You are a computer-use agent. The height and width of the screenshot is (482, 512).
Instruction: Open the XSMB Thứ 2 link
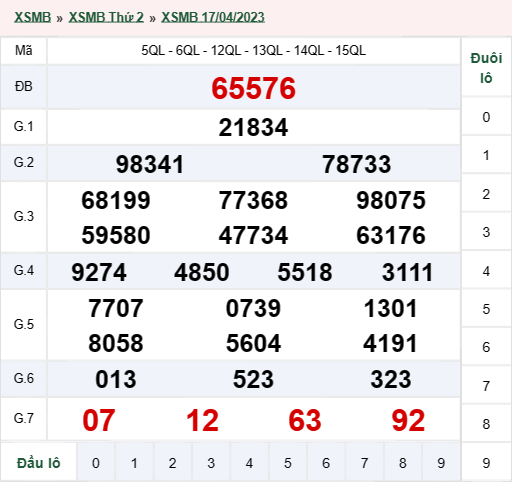click(106, 17)
